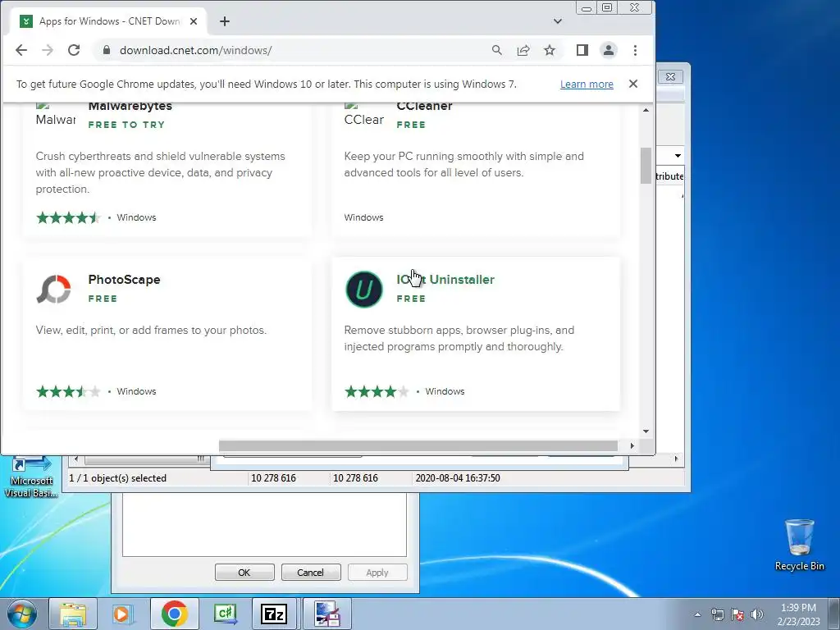Screen dimensions: 840x630
Task: Click the scroll down arrow of page
Action: click(x=646, y=431)
